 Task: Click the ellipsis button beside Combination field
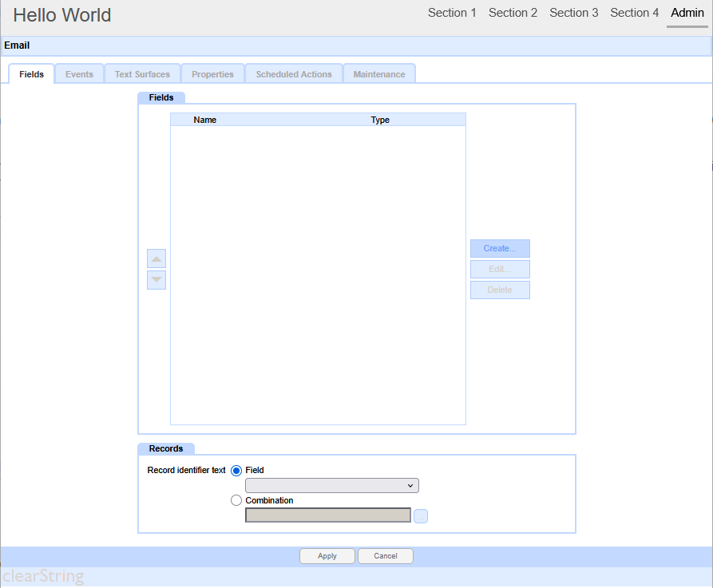[421, 516]
